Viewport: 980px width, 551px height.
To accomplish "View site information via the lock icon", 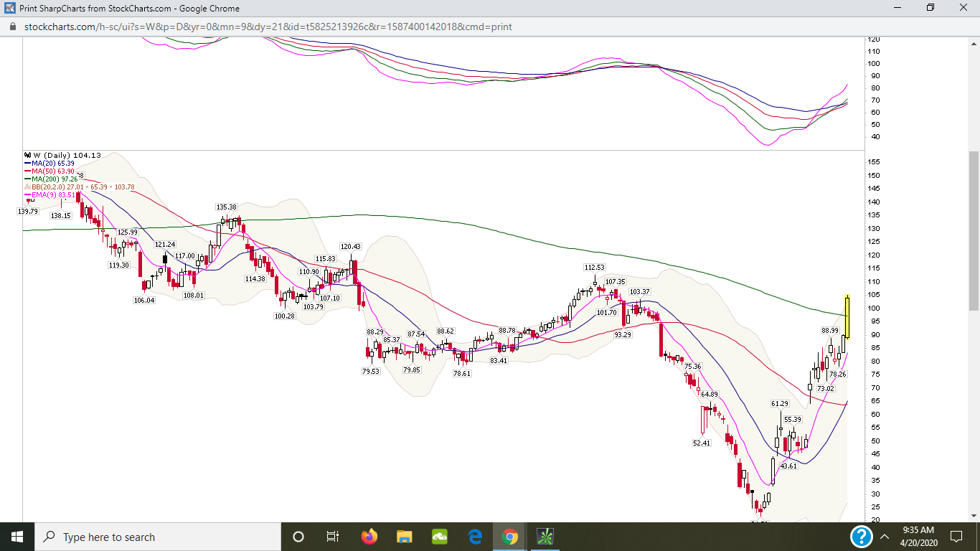I will click(12, 27).
